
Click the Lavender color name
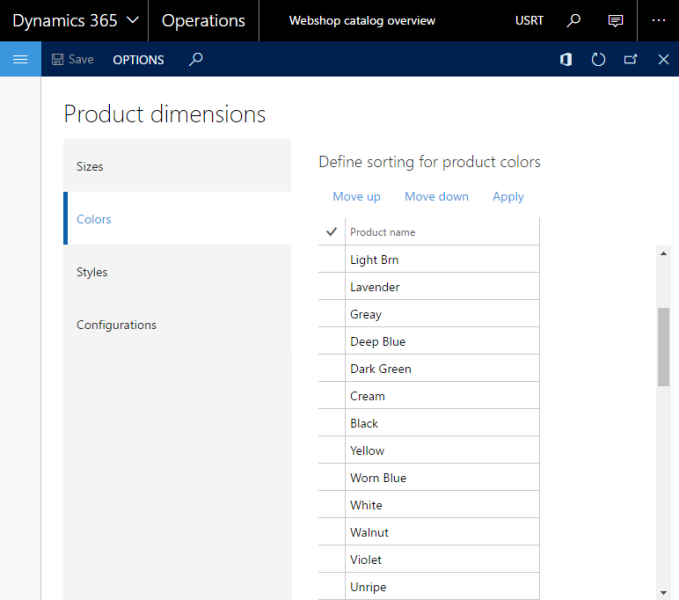point(375,287)
